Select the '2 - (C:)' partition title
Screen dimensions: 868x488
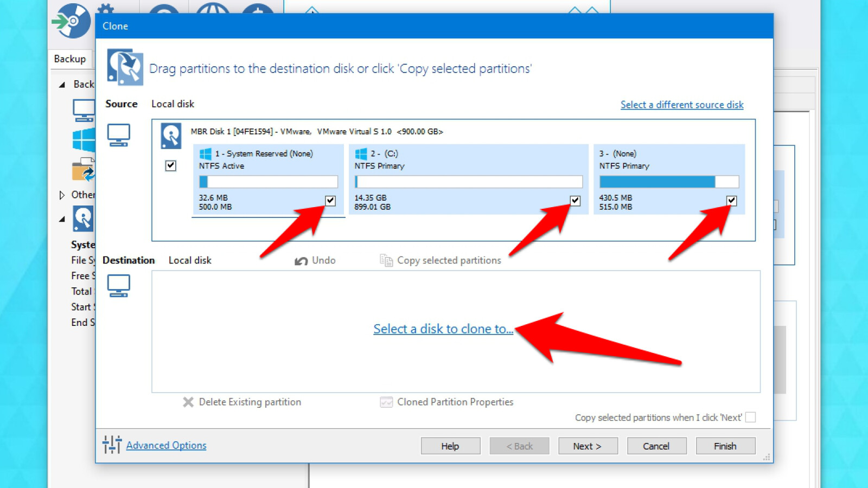(385, 153)
